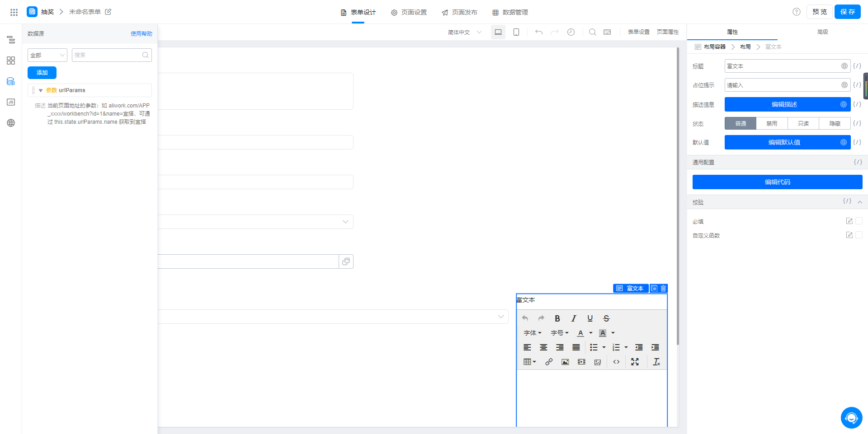The height and width of the screenshot is (434, 868).
Task: Open the outline tree sidebar panel
Action: [x=11, y=40]
